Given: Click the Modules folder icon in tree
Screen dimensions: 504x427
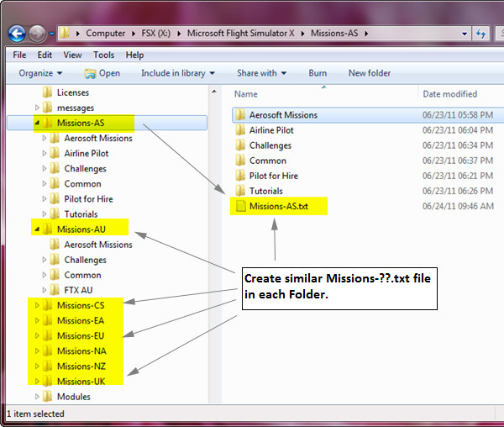Looking at the screenshot, I should [48, 397].
